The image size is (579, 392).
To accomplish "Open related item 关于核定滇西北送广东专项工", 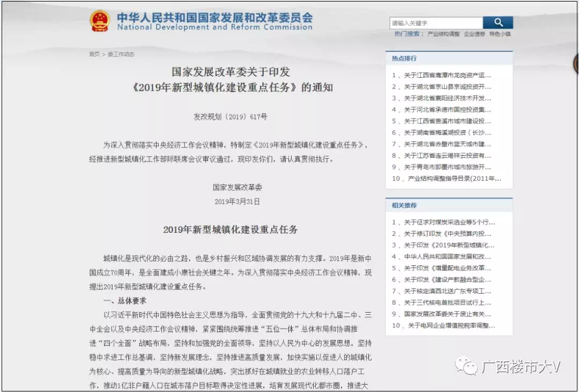I will coord(448,291).
